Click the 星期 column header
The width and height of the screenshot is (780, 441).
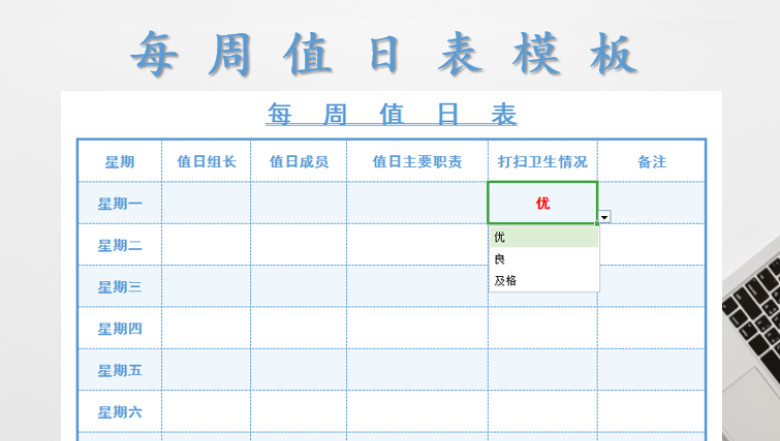(x=119, y=162)
